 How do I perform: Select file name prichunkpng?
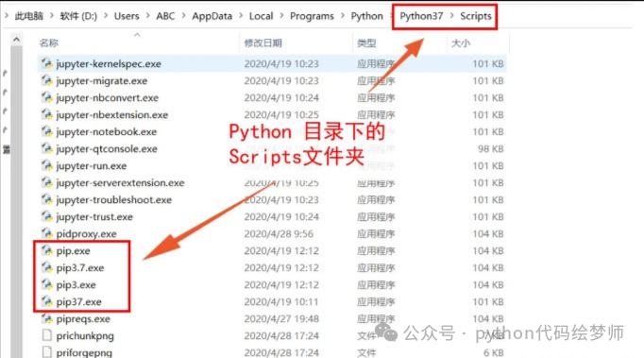[85, 336]
